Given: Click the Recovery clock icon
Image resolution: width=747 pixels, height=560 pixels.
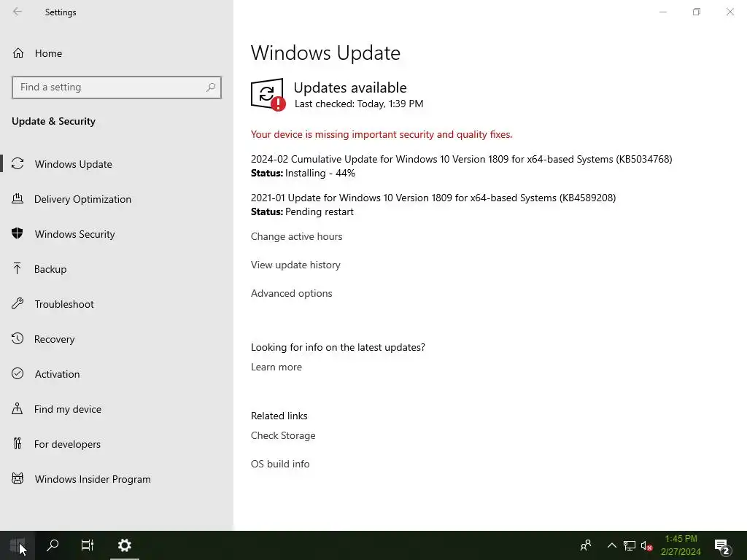Looking at the screenshot, I should pos(18,338).
